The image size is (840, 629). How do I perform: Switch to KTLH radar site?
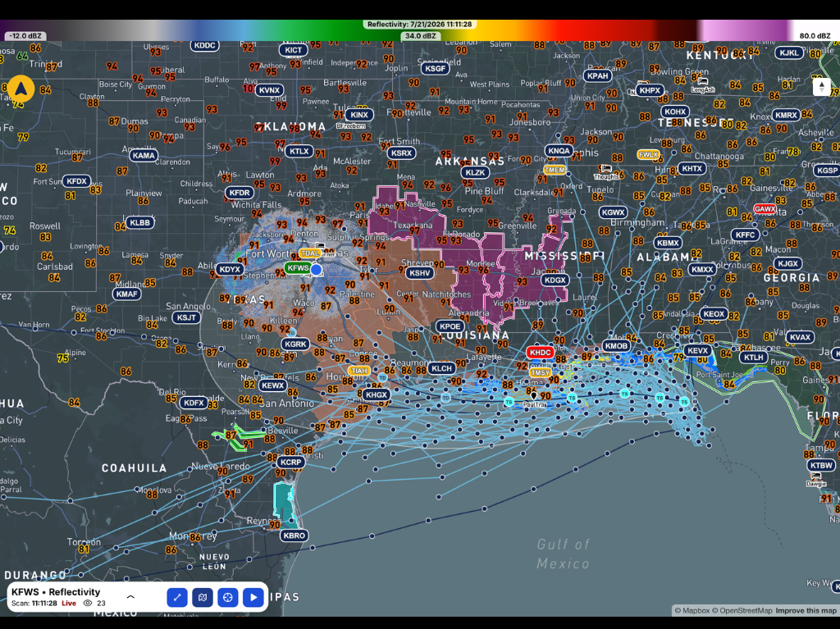pos(754,358)
